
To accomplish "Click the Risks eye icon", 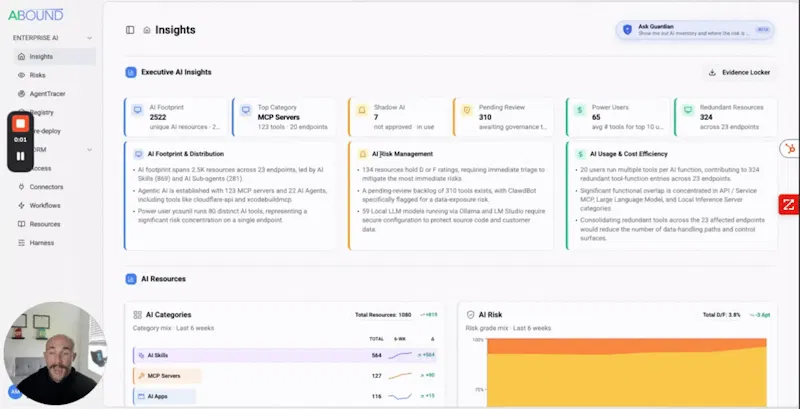I will [21, 75].
